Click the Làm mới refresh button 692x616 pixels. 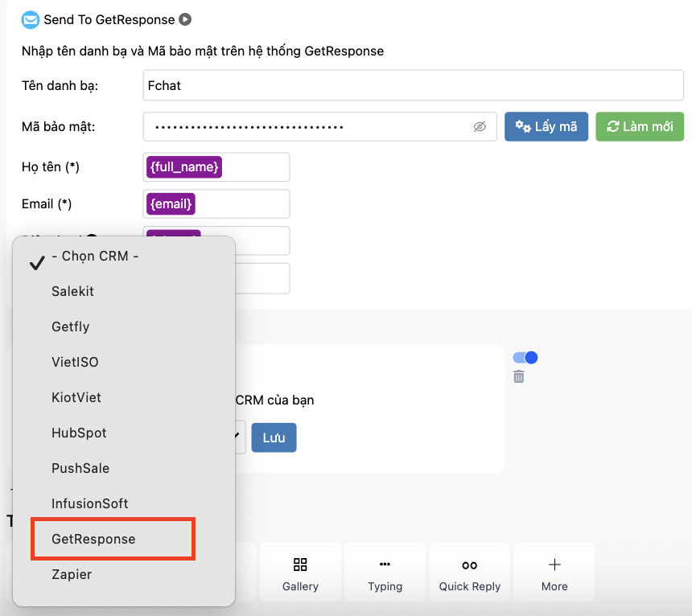pyautogui.click(x=640, y=126)
